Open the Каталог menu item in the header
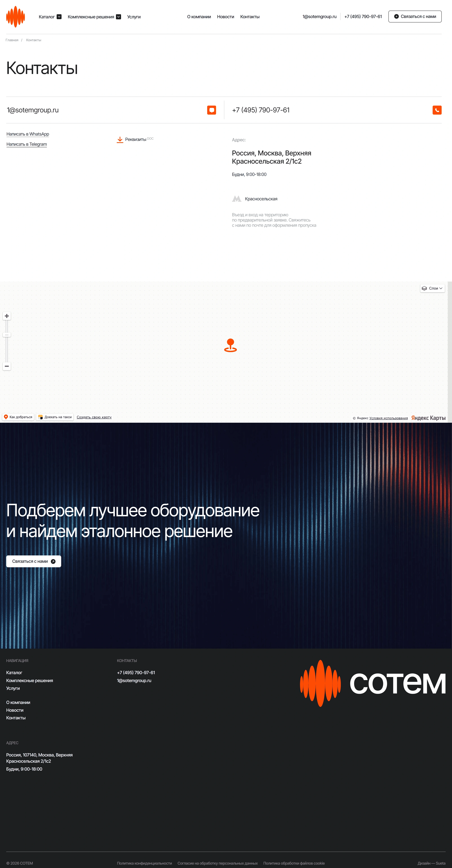Screen dimensions: 452x868 (x=46, y=17)
